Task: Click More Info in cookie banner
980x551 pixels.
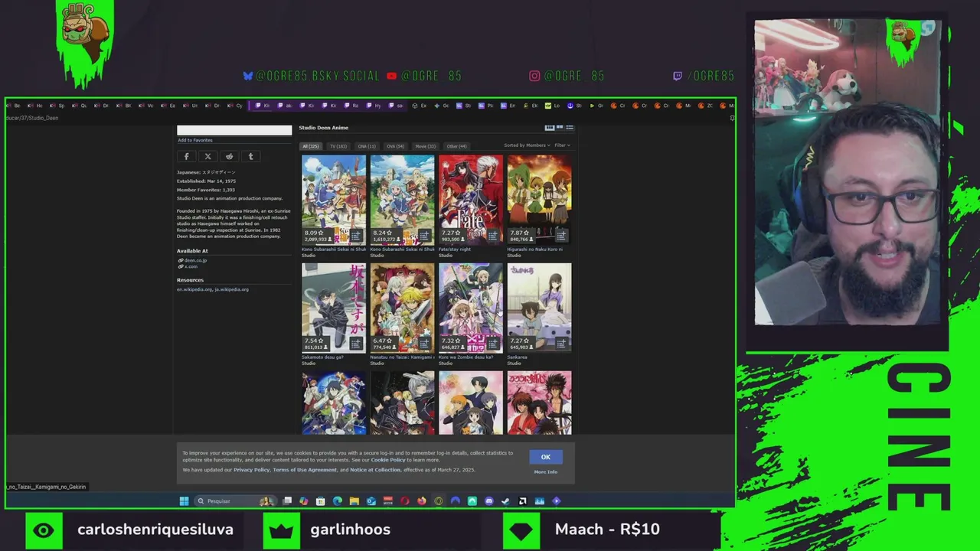Action: point(546,472)
